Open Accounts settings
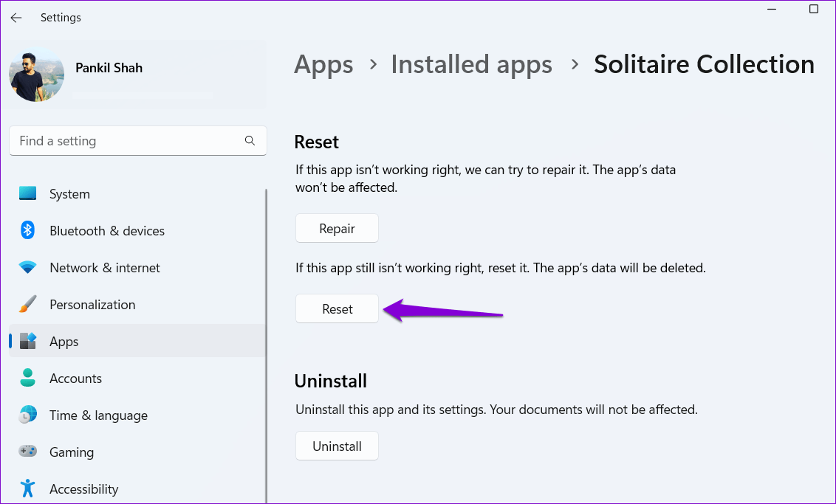Image resolution: width=836 pixels, height=504 pixels. 137,379
